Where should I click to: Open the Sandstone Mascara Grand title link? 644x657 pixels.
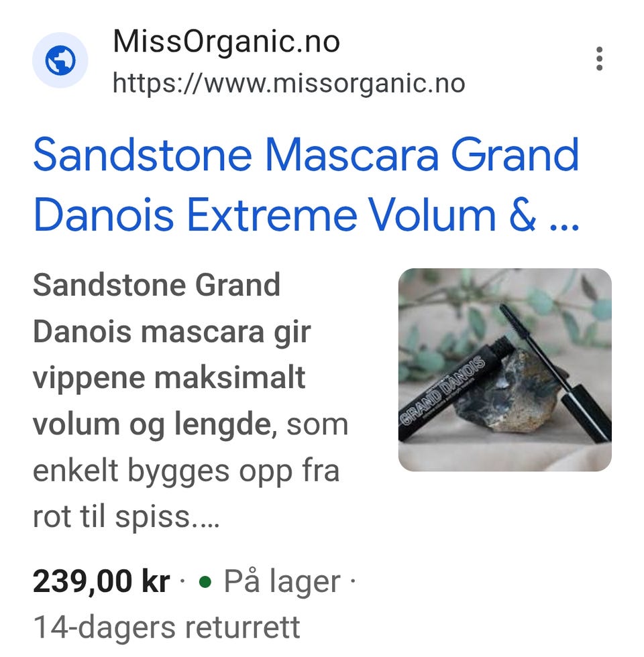(x=306, y=155)
